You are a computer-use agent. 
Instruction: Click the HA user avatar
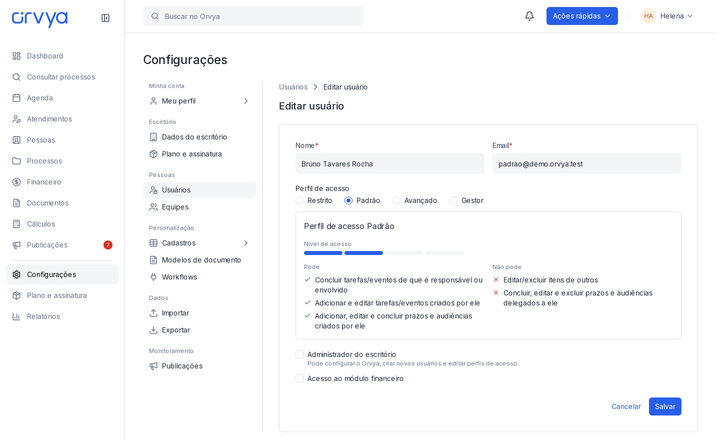pos(648,16)
